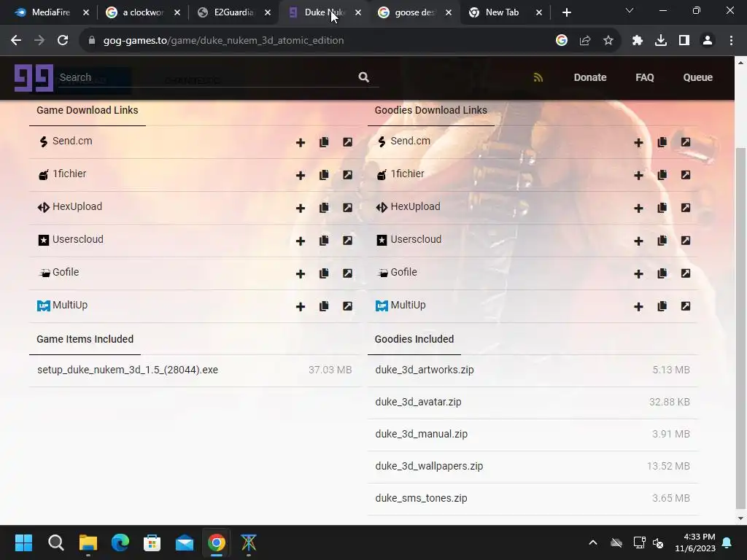Toggle Chrome side panel
747x560 pixels.
click(x=684, y=41)
